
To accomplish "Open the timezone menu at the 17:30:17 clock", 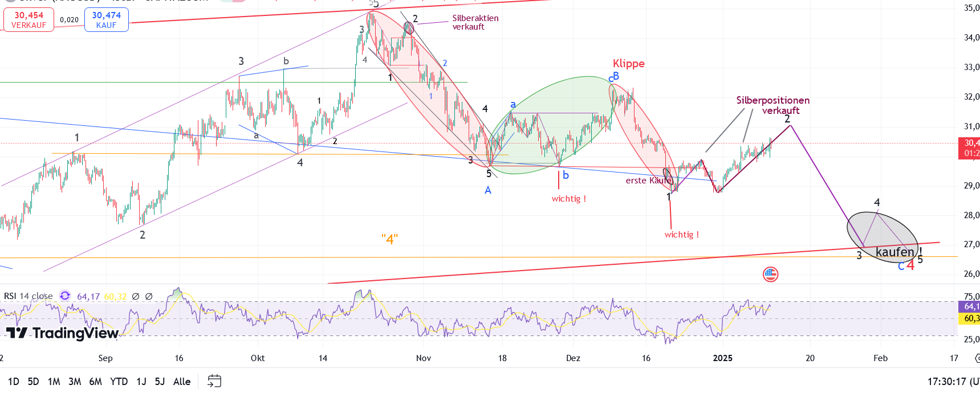I will pyautogui.click(x=953, y=382).
